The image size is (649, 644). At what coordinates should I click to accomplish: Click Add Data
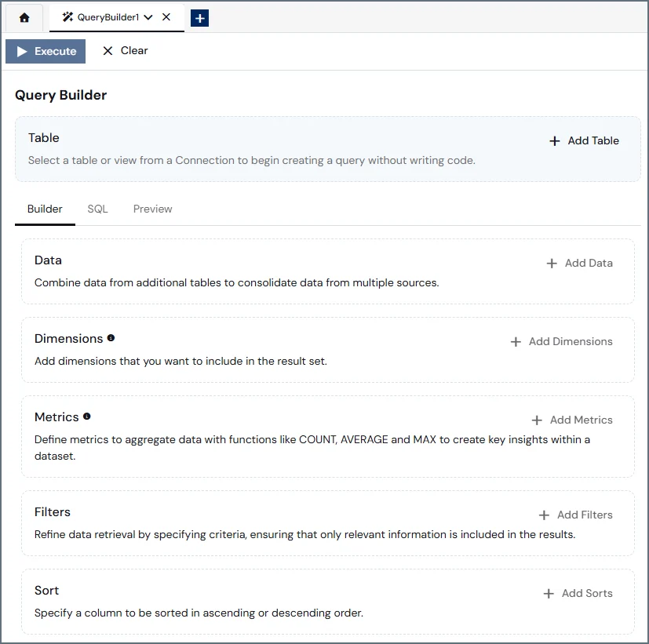(x=579, y=263)
